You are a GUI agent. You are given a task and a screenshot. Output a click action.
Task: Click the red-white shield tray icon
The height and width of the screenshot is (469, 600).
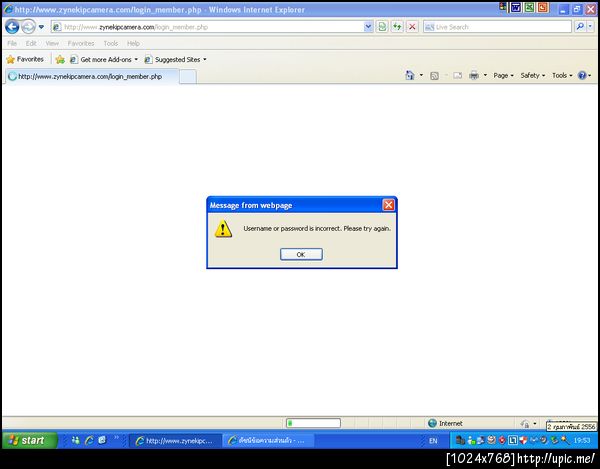pyautogui.click(x=523, y=440)
